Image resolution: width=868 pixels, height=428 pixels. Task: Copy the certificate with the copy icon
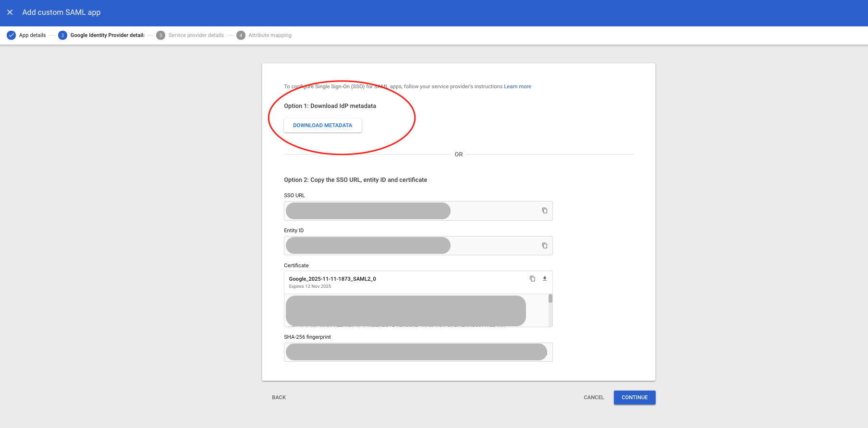click(x=532, y=279)
